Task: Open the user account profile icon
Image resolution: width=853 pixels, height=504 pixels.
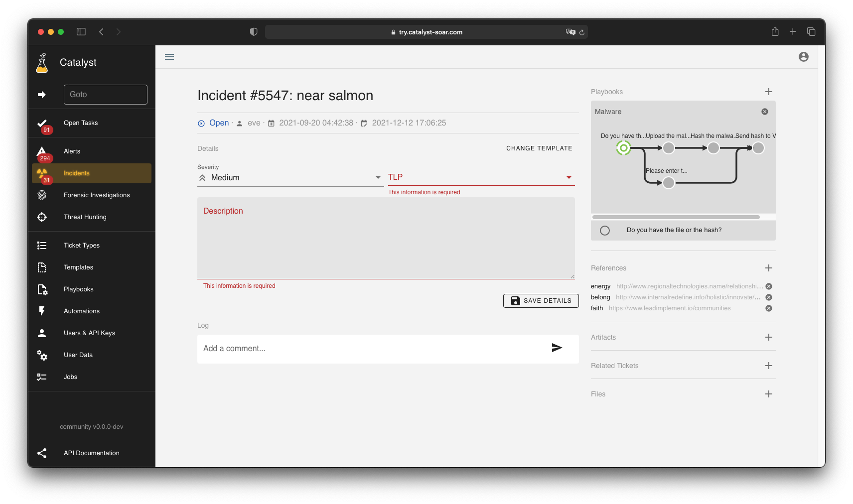Action: tap(803, 57)
